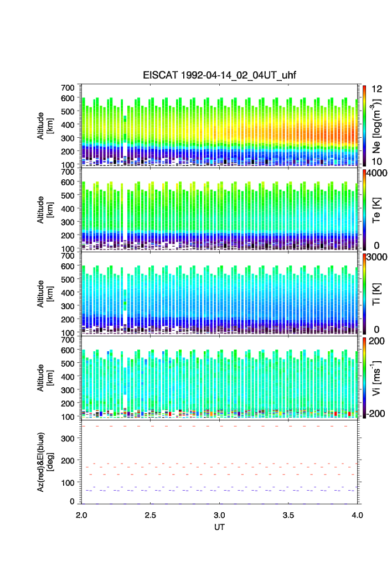Click the 3000 value on Ti color bar
Viewport: 392px width, 588px height.
[x=377, y=257]
